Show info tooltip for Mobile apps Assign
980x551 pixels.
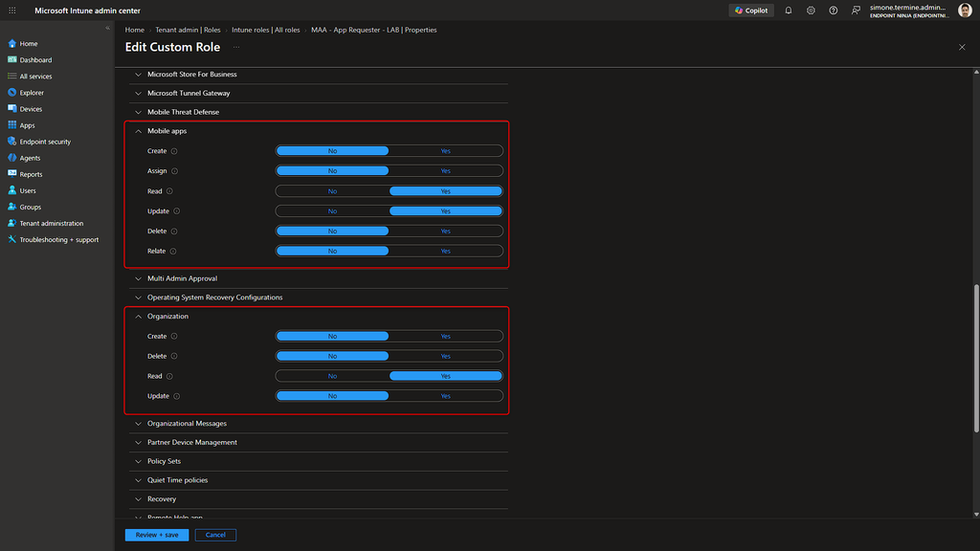[175, 171]
